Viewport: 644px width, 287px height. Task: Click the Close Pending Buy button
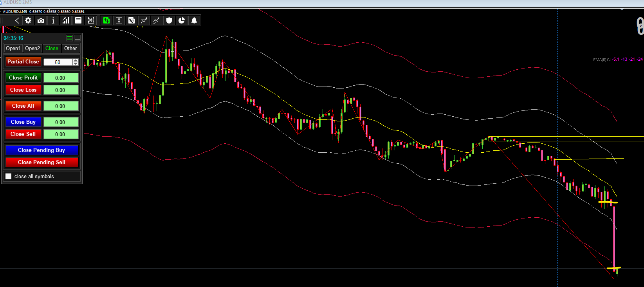click(x=41, y=150)
